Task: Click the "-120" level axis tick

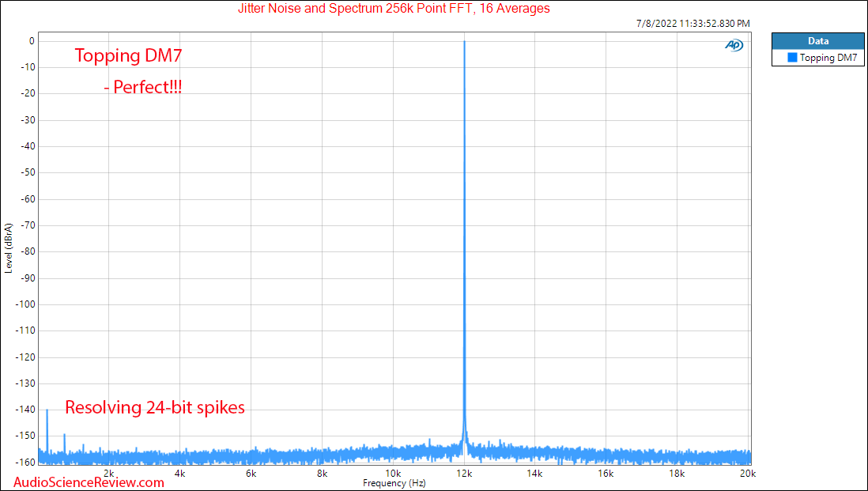Action: click(x=25, y=357)
